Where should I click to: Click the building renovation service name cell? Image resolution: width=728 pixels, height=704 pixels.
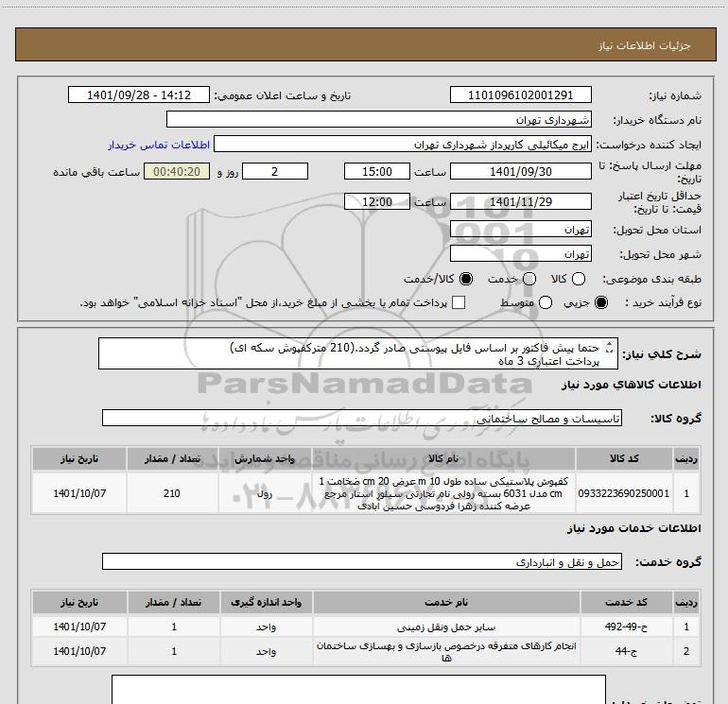tap(445, 651)
